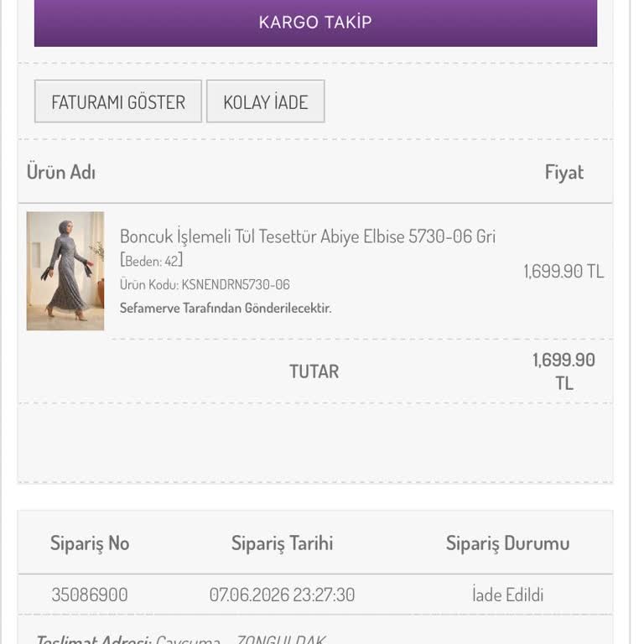Click the total amount 1,699.90 TL
This screenshot has width=644, height=644.
(x=563, y=371)
